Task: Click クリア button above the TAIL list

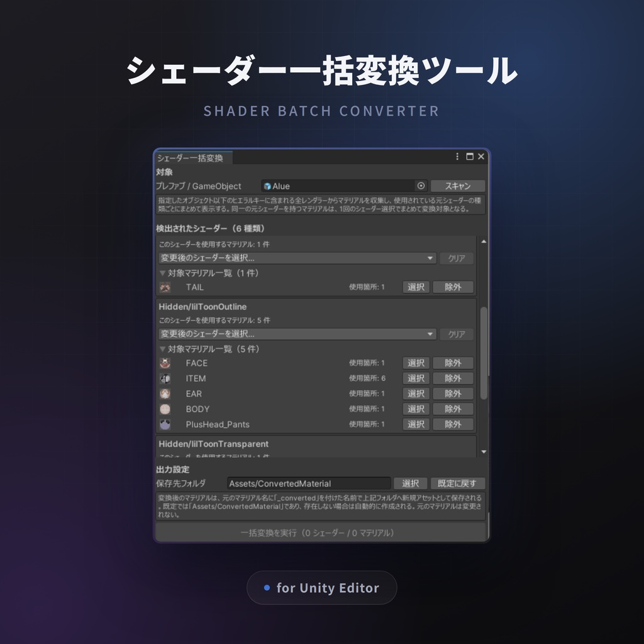Action: pyautogui.click(x=457, y=258)
